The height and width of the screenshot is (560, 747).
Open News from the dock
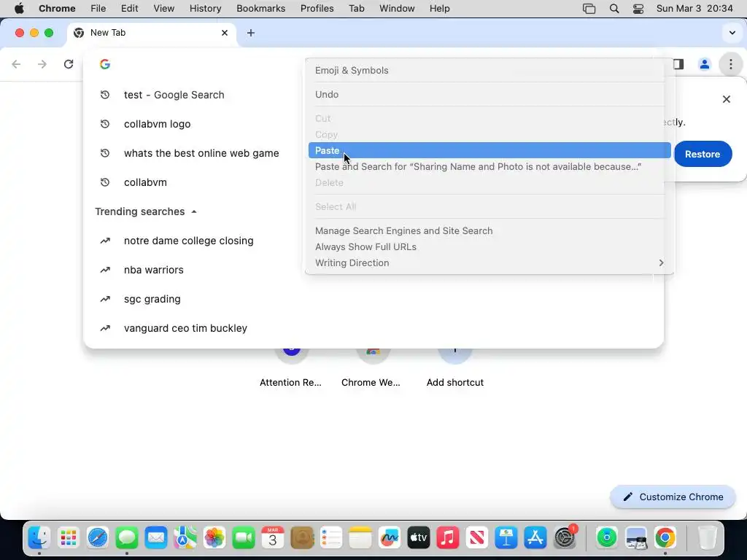point(477,537)
